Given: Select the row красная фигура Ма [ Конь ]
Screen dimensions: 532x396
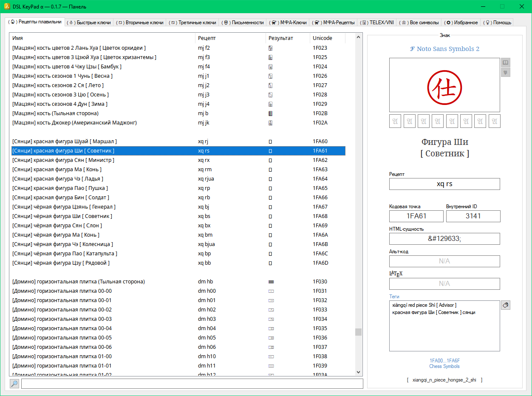Looking at the screenshot, I should 102,170.
